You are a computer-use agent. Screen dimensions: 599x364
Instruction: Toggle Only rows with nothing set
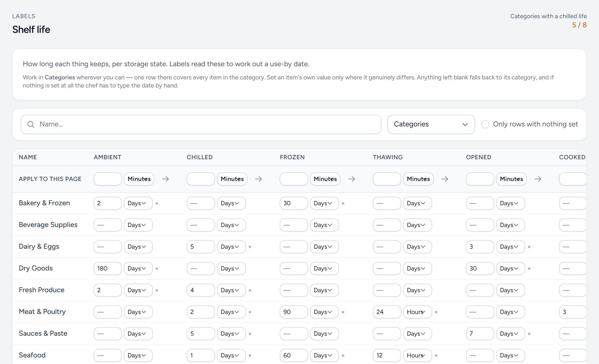pos(485,124)
